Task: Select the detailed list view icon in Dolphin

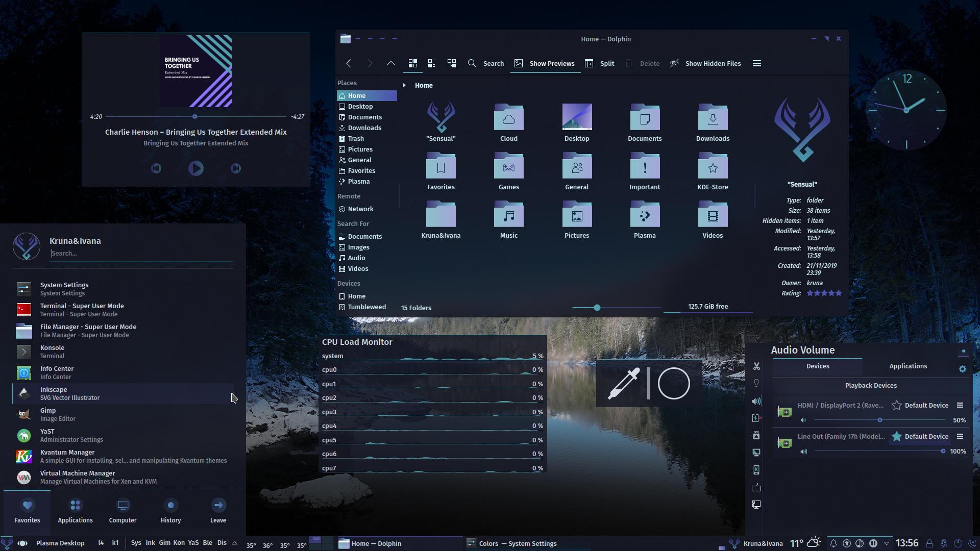Action: 432,63
